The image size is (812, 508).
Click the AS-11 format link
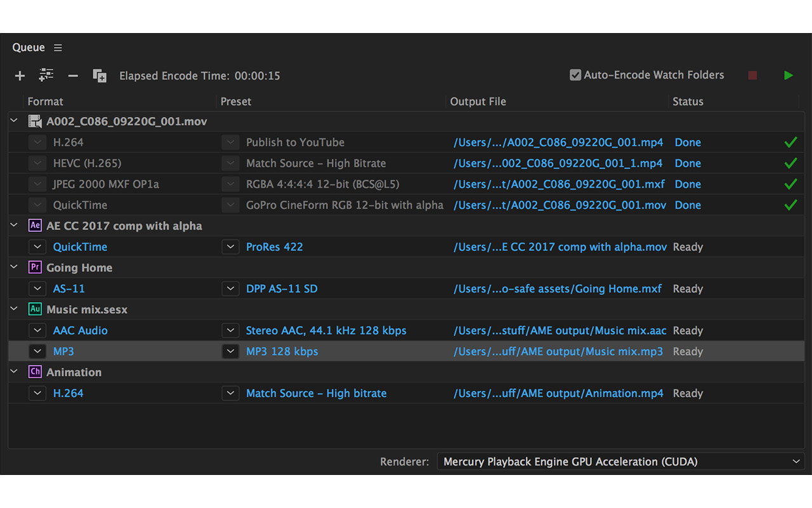pos(69,289)
